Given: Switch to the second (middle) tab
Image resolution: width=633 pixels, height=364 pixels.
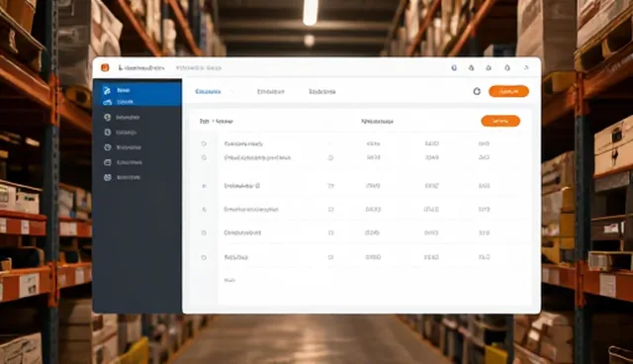Looking at the screenshot, I should click(x=270, y=92).
